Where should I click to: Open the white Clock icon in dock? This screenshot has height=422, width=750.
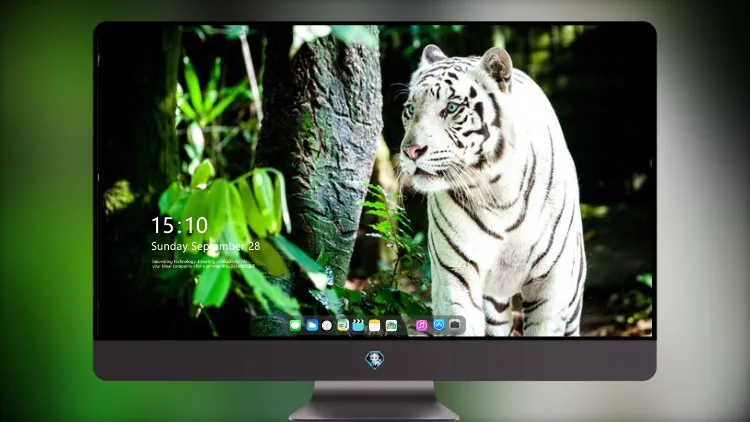click(327, 326)
